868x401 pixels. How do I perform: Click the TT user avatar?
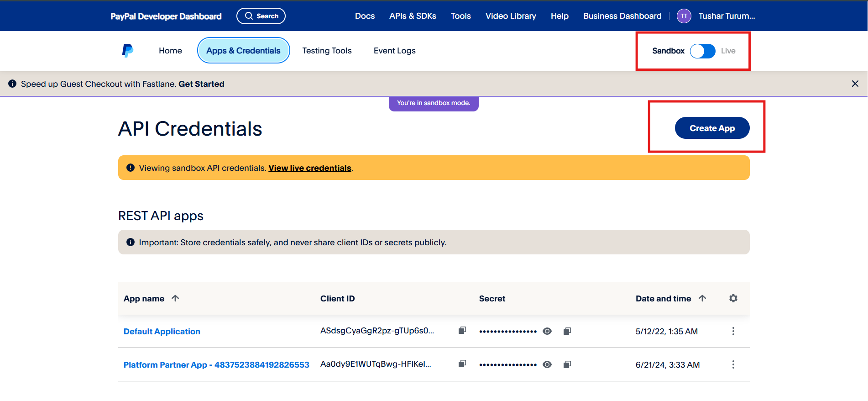click(x=684, y=16)
